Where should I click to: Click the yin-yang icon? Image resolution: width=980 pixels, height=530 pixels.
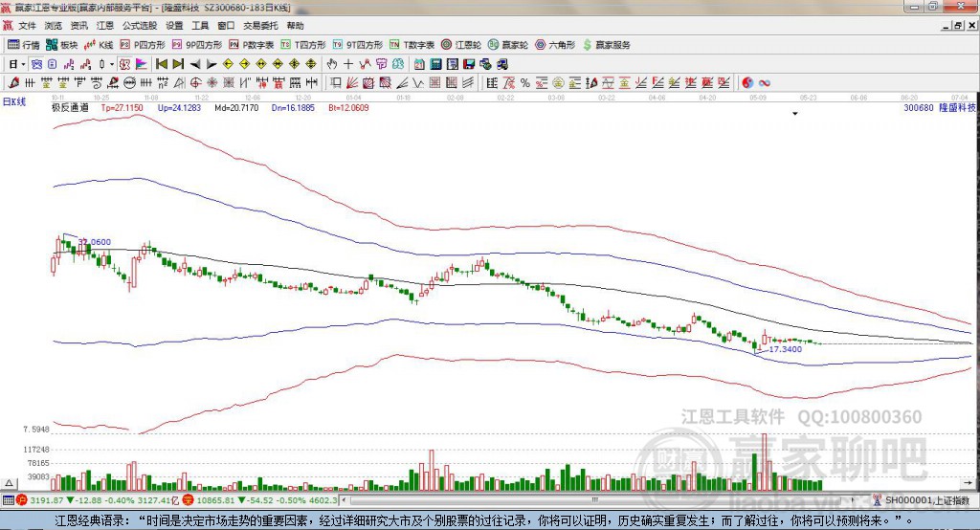(x=746, y=82)
